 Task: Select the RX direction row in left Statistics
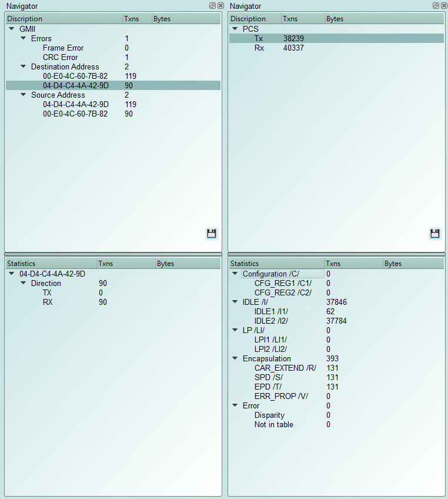click(113, 302)
